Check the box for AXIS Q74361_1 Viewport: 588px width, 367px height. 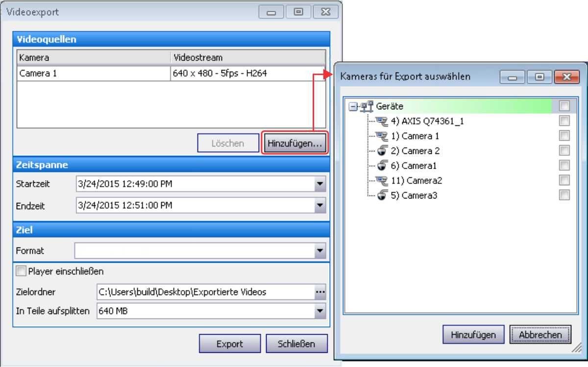pos(564,121)
